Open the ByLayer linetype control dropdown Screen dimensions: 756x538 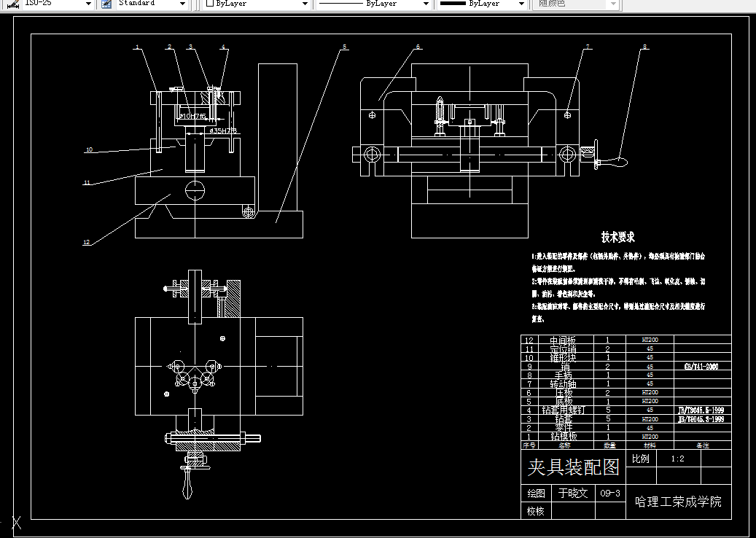tap(426, 4)
